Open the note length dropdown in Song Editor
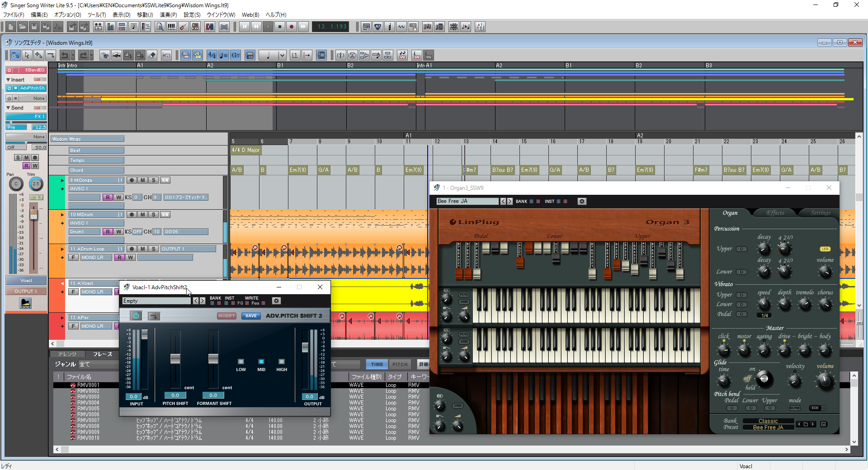Image resolution: width=868 pixels, height=470 pixels. (282, 55)
